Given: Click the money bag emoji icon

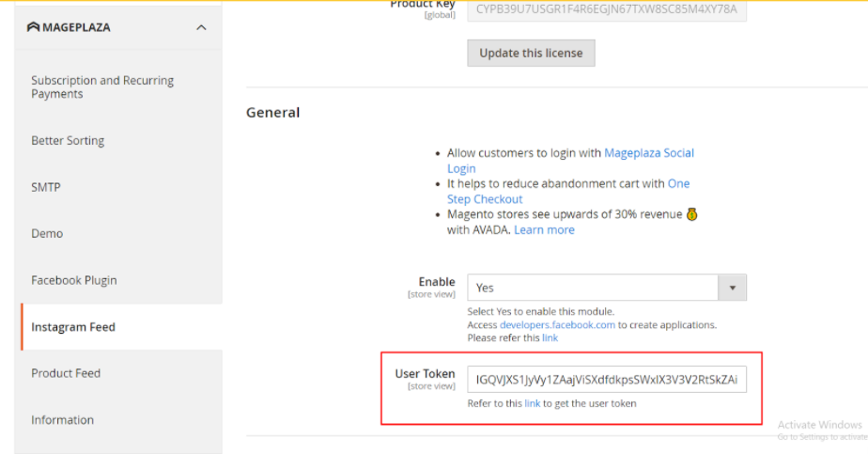Looking at the screenshot, I should tap(692, 214).
